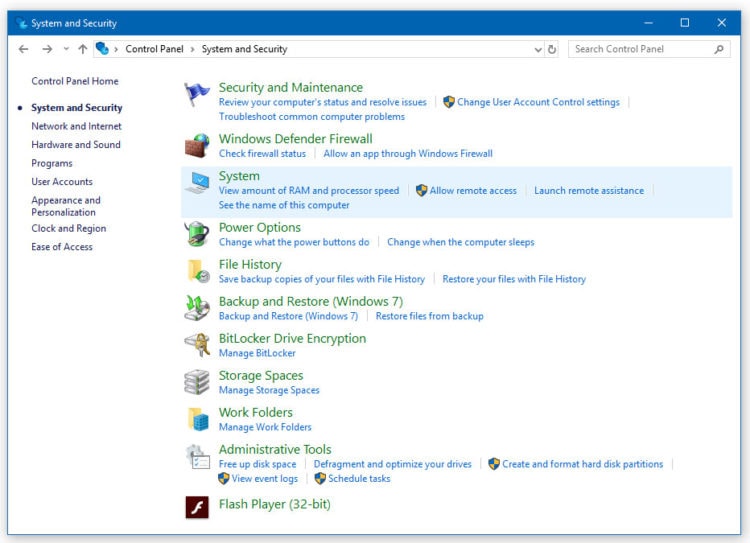Expand the recent locations arrow
Image resolution: width=750 pixels, height=543 pixels.
66,49
